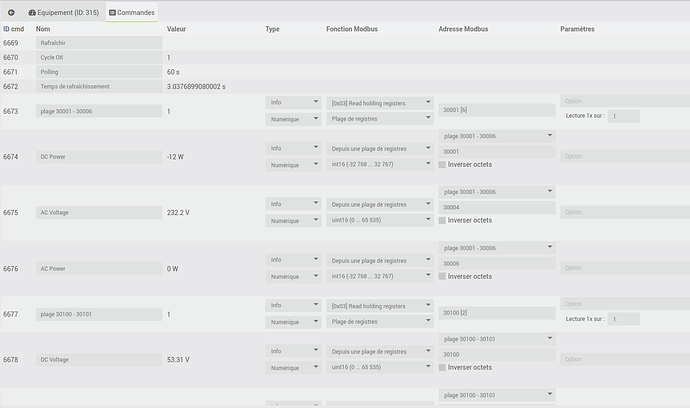Open Read holding registers dropdown for row 6673
Screen dimensions: 690x408
click(380, 103)
